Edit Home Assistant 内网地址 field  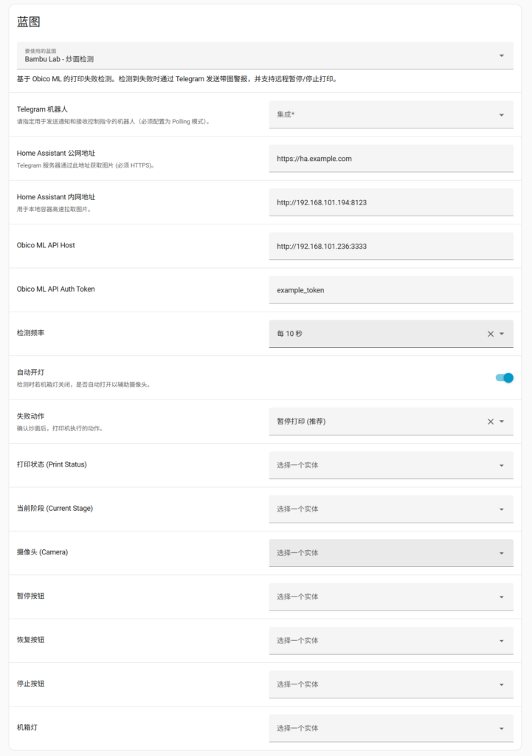coord(390,202)
